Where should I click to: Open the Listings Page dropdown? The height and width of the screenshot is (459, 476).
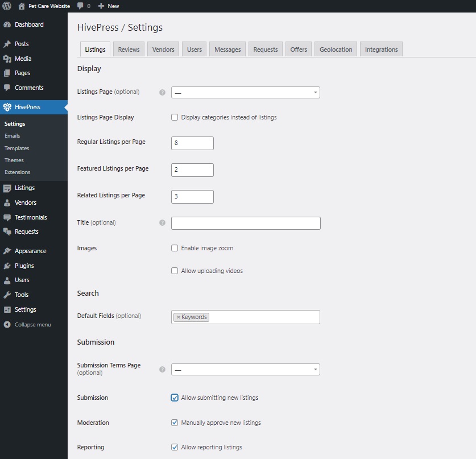245,92
